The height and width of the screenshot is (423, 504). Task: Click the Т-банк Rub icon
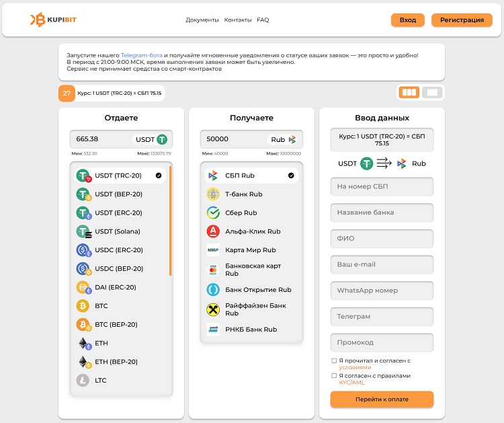pos(213,194)
